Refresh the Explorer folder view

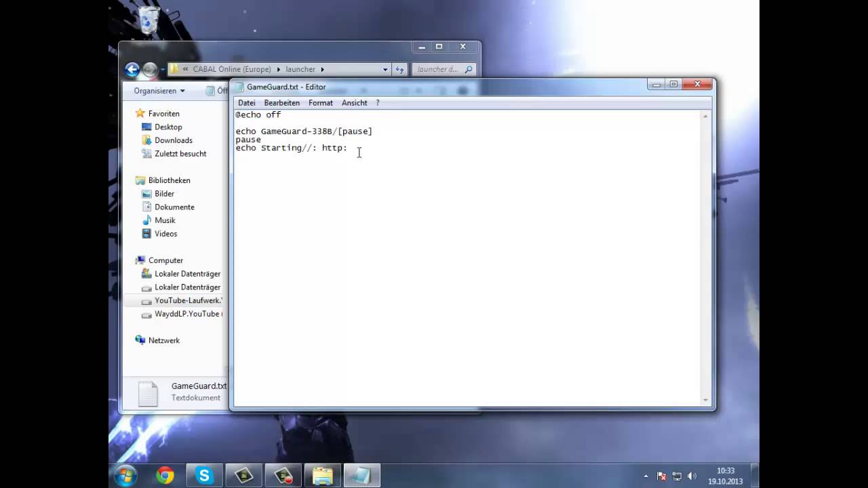[399, 69]
